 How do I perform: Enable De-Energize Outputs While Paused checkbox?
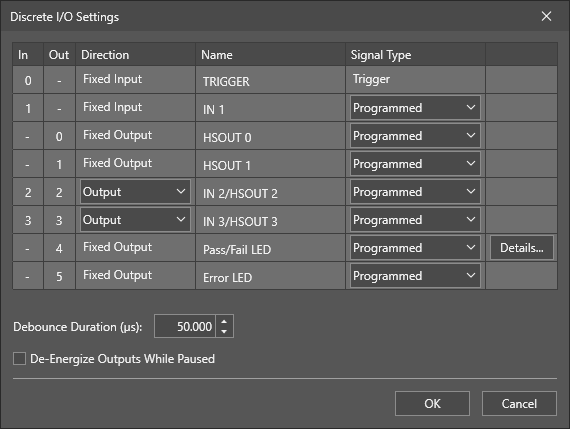pyautogui.click(x=19, y=358)
